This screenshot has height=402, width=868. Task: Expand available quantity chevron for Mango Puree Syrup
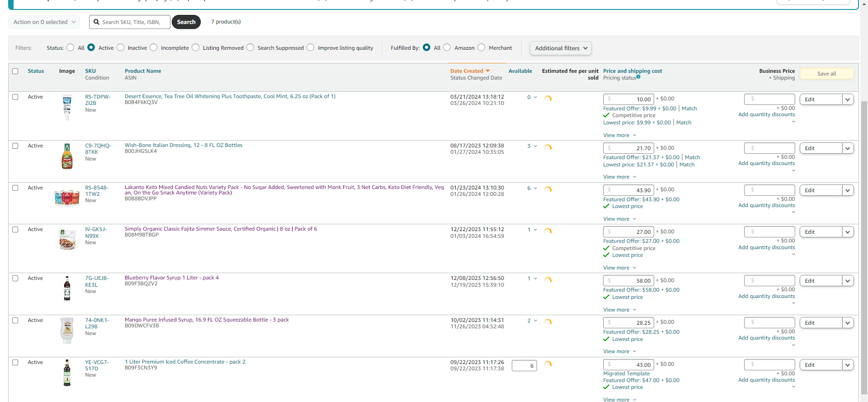tap(536, 321)
